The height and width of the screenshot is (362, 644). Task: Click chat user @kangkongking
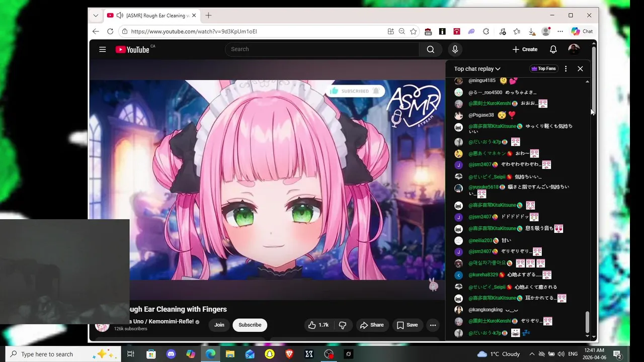click(486, 310)
